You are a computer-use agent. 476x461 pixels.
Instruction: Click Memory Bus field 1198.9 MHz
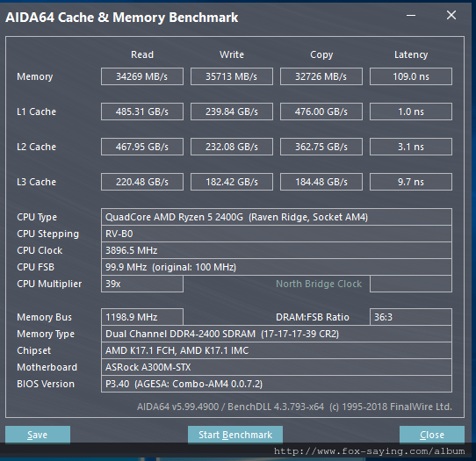(142, 317)
